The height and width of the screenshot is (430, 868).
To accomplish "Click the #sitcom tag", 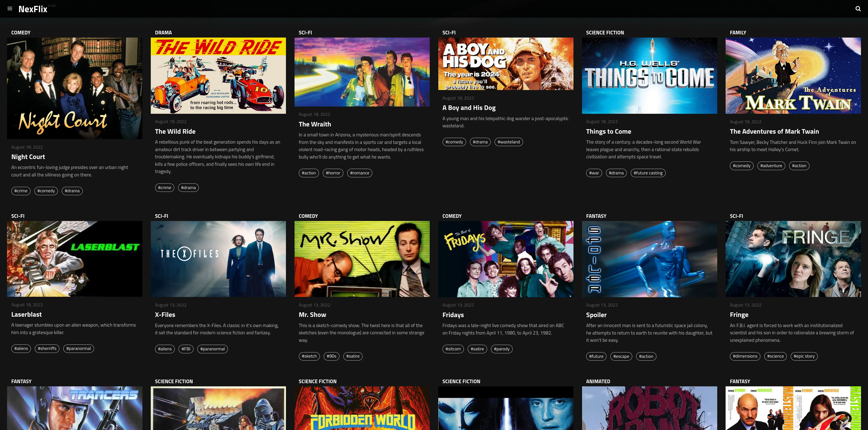I will coord(453,349).
